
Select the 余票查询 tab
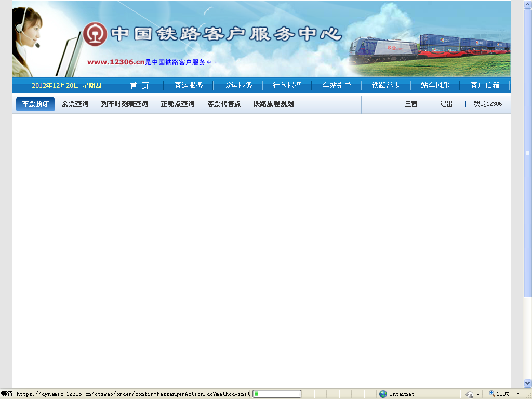(x=75, y=104)
